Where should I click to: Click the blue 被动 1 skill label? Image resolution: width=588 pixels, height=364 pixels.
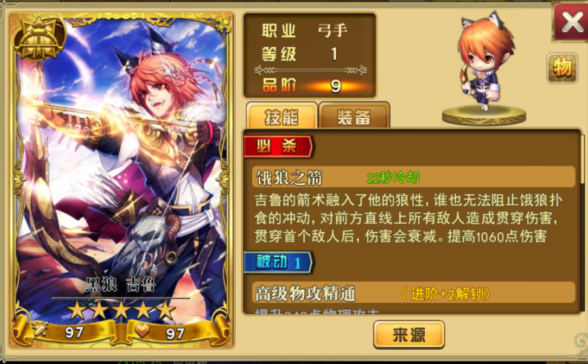[278, 262]
